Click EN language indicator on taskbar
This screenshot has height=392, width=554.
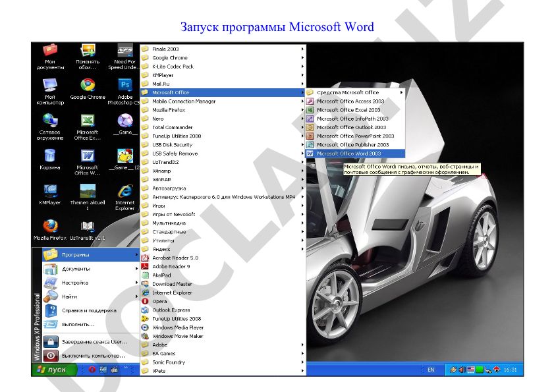click(x=431, y=370)
